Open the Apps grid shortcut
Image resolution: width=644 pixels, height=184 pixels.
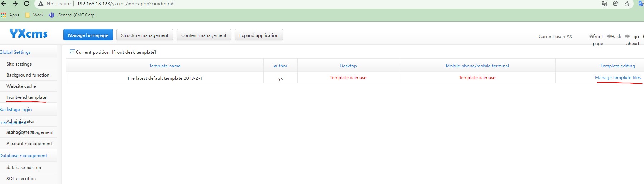click(x=10, y=15)
